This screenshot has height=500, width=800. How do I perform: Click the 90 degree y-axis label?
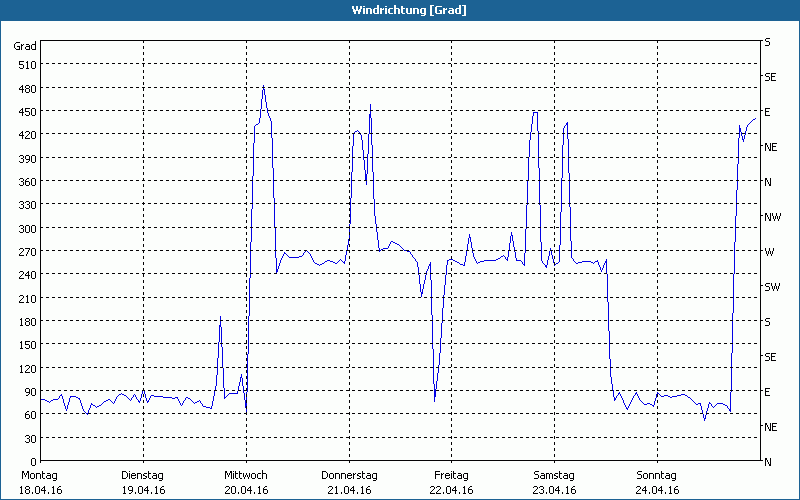click(x=28, y=392)
